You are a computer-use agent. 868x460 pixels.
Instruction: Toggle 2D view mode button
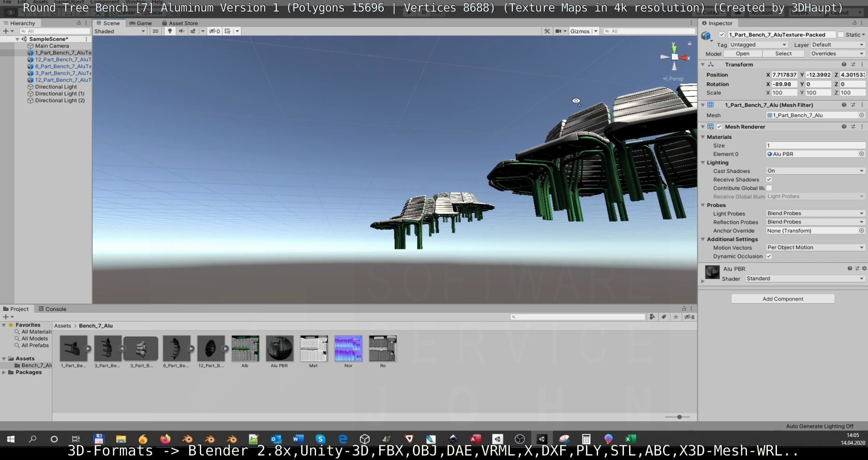156,31
